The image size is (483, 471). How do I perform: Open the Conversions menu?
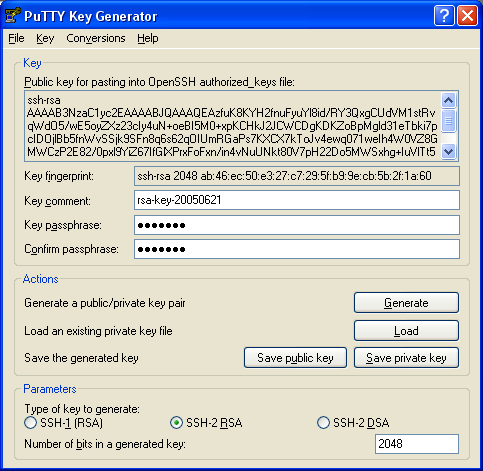coord(96,38)
